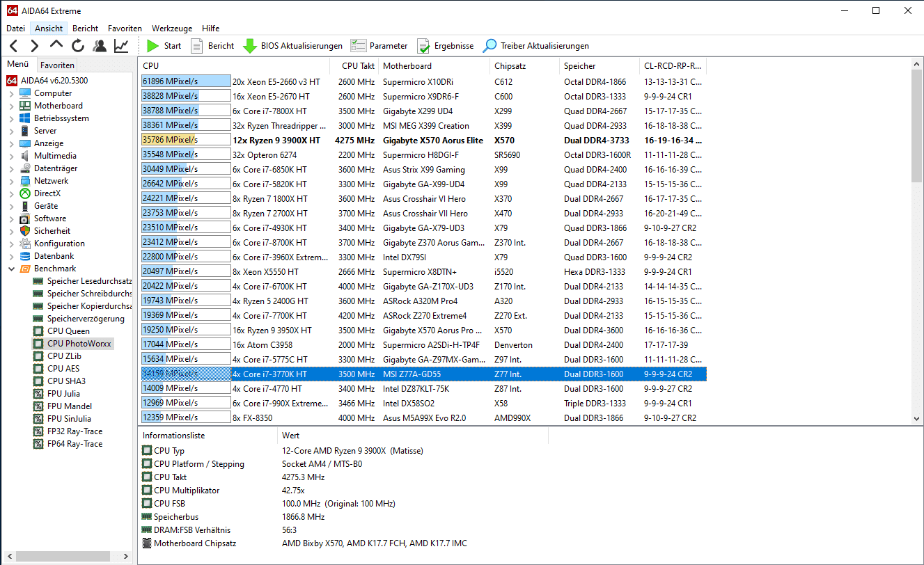Select FPU Mandel benchmark item
The image size is (924, 565).
[69, 406]
